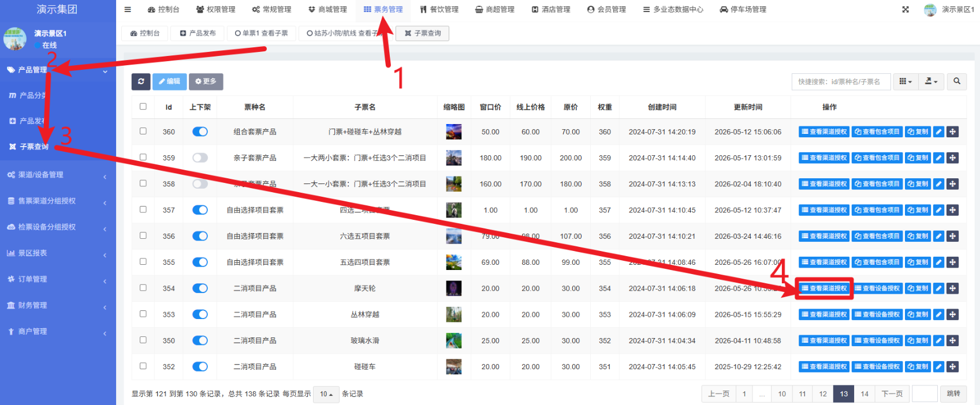The width and height of the screenshot is (980, 405).
Task: Click the page number jump input field
Action: (x=925, y=394)
